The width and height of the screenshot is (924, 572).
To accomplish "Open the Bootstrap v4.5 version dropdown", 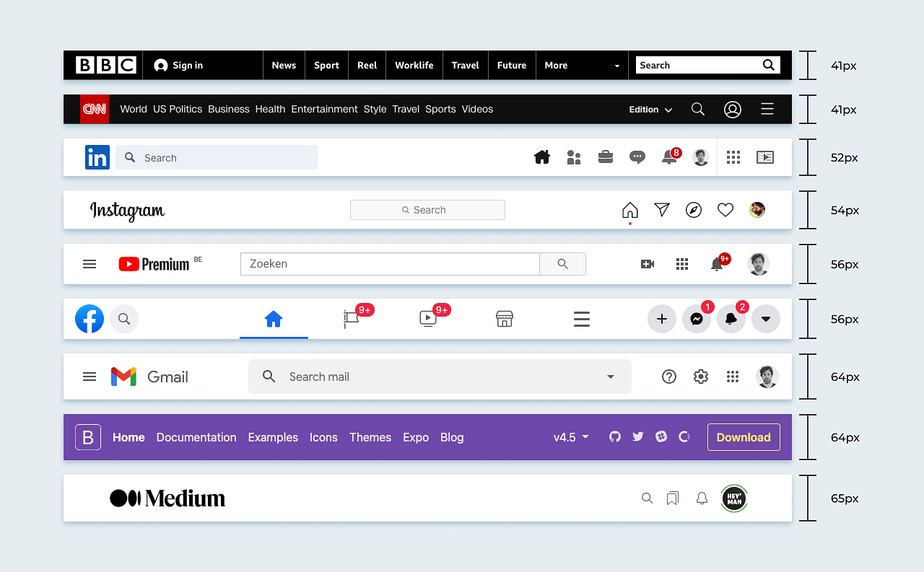I will (570, 437).
